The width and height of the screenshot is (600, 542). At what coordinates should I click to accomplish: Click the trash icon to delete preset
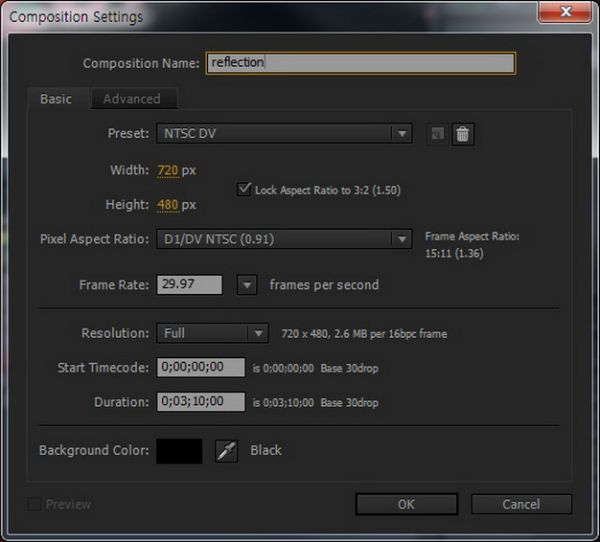click(463, 134)
